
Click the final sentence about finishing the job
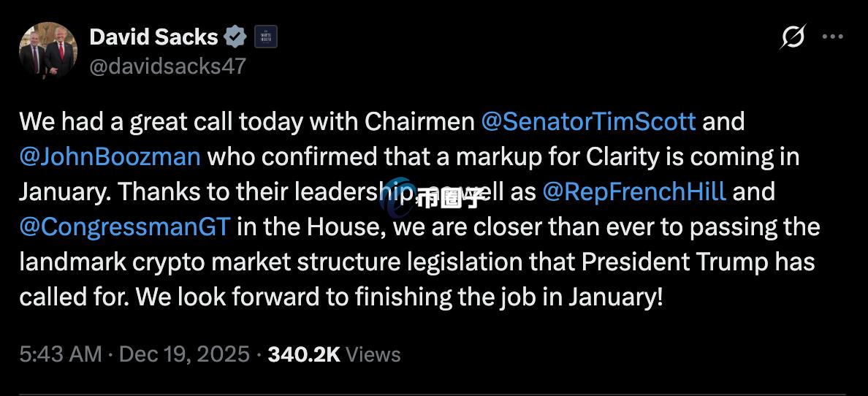click(397, 297)
